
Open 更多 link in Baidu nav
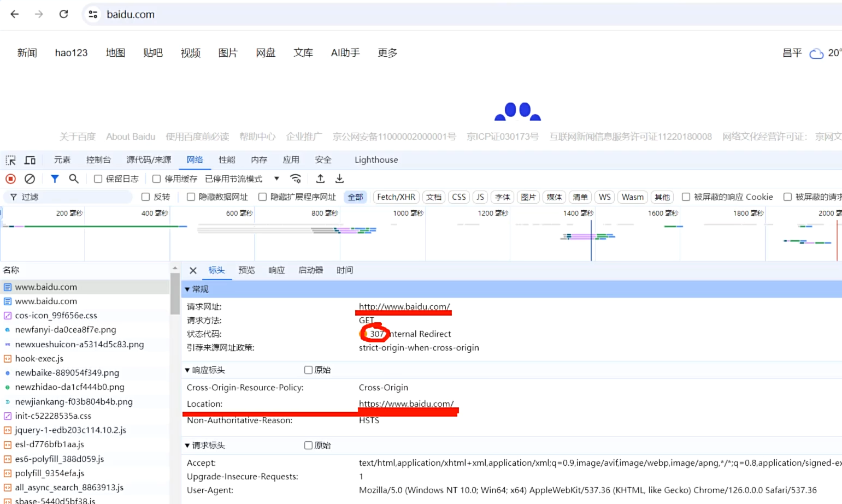(387, 53)
